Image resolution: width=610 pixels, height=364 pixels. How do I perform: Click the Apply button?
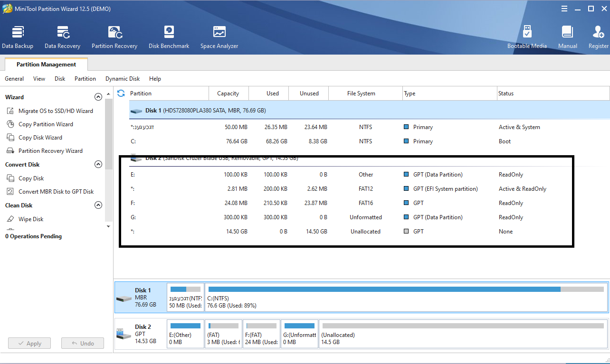[x=29, y=344]
